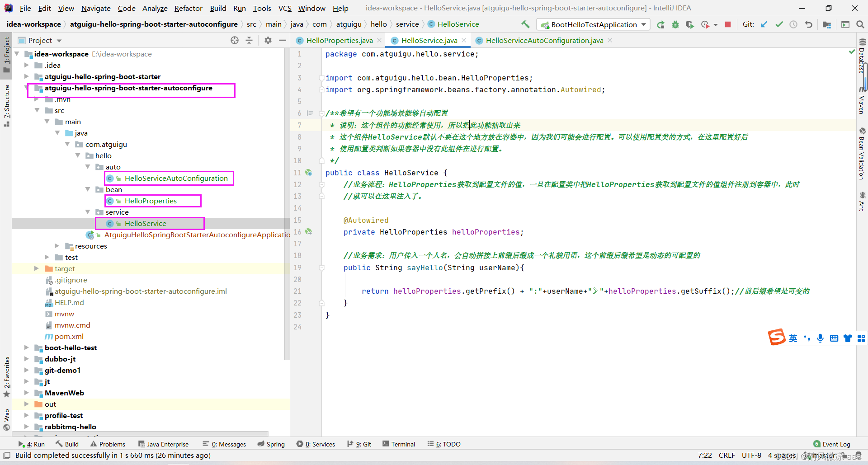The height and width of the screenshot is (465, 868).
Task: Run with coverage icon in toolbar
Action: coord(689,24)
